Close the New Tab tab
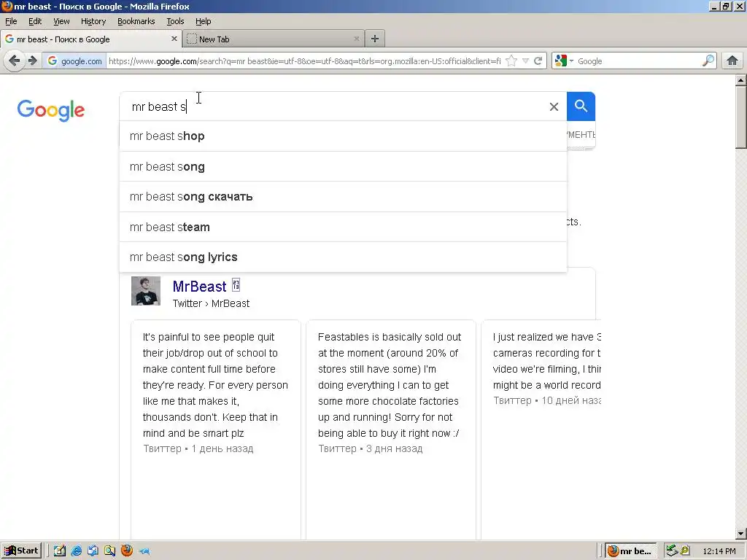Screen dimensions: 747x560 [356, 39]
